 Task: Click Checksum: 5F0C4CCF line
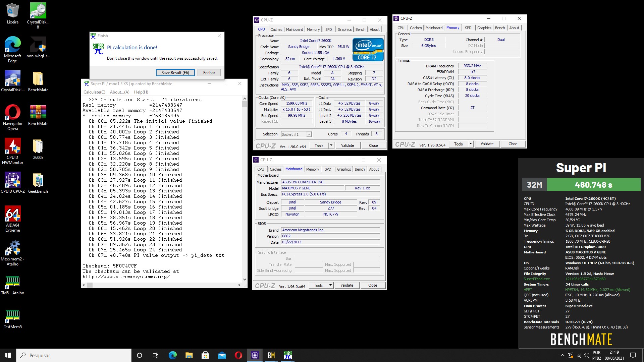click(110, 266)
